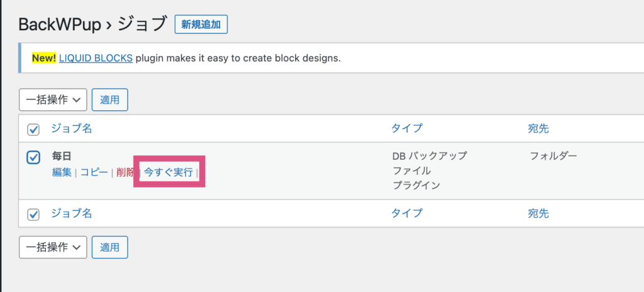Image resolution: width=644 pixels, height=292 pixels.
Task: Open the top 一括操作 dropdown
Action: [53, 99]
